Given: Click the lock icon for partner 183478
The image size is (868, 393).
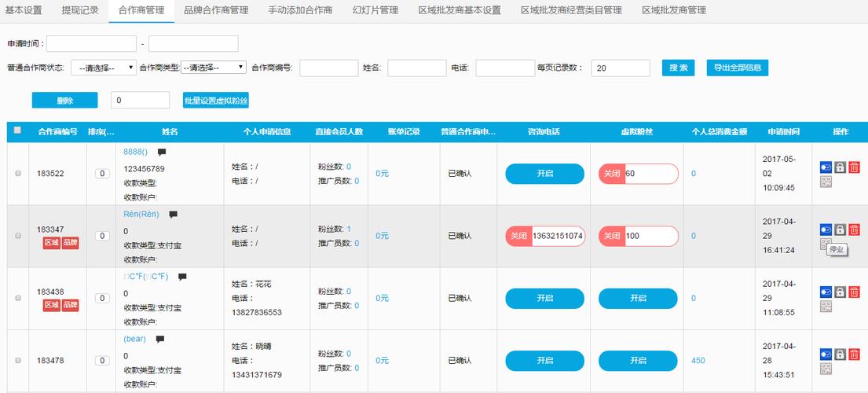Looking at the screenshot, I should click(841, 354).
